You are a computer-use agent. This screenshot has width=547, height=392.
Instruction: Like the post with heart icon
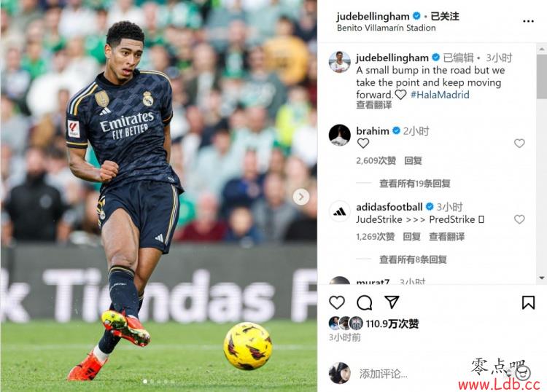(x=337, y=302)
